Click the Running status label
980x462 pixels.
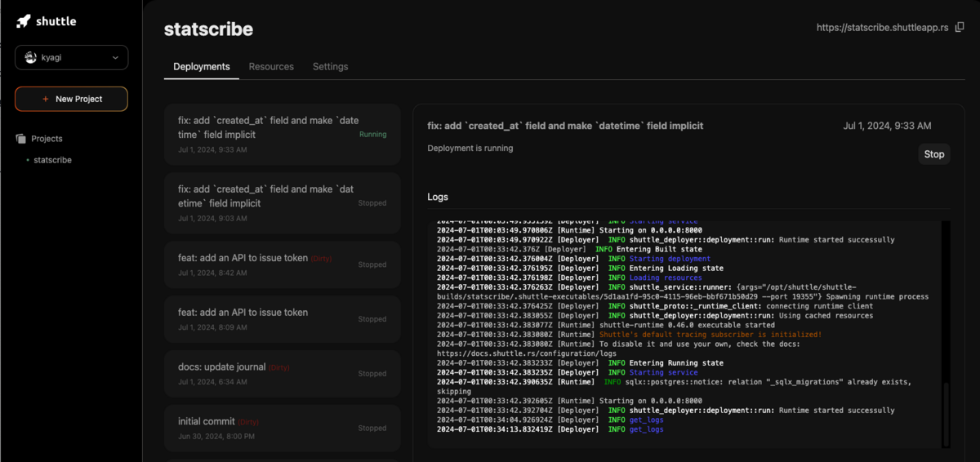(373, 135)
